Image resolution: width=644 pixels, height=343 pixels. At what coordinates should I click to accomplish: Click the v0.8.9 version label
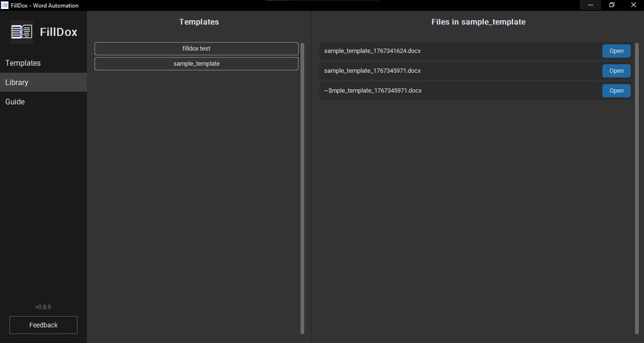[43, 307]
